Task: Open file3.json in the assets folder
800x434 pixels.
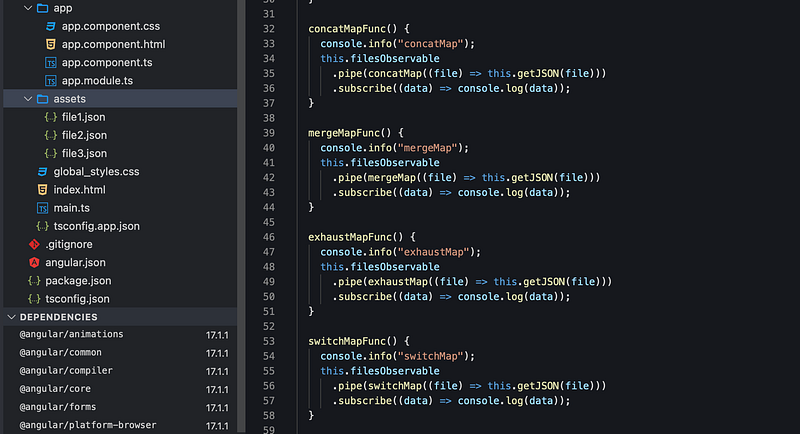Action: (x=84, y=154)
